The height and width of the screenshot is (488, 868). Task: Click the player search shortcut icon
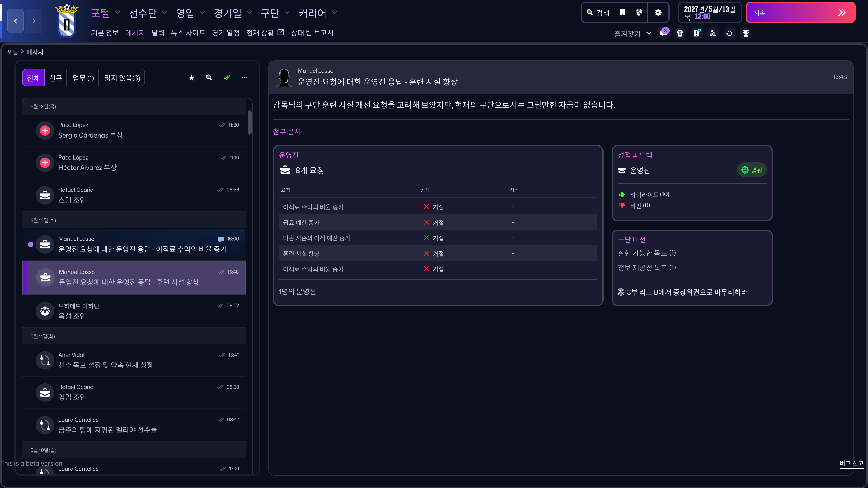[x=713, y=33]
